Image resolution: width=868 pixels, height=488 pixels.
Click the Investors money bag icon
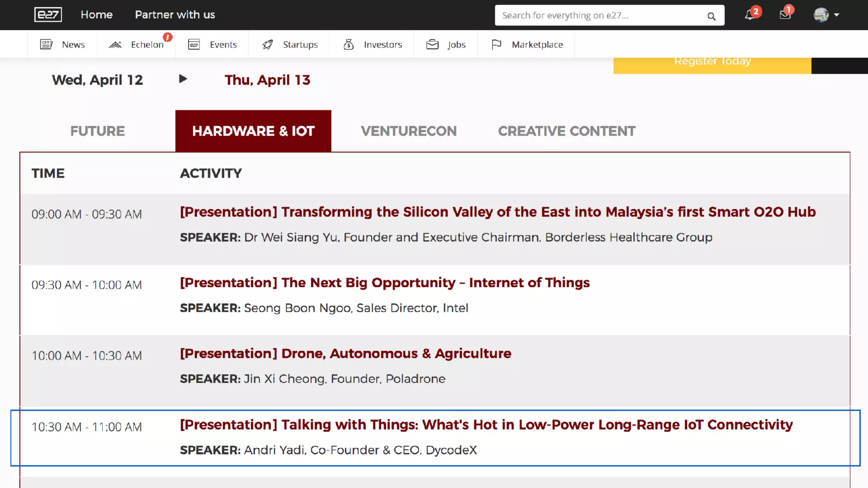pyautogui.click(x=348, y=44)
